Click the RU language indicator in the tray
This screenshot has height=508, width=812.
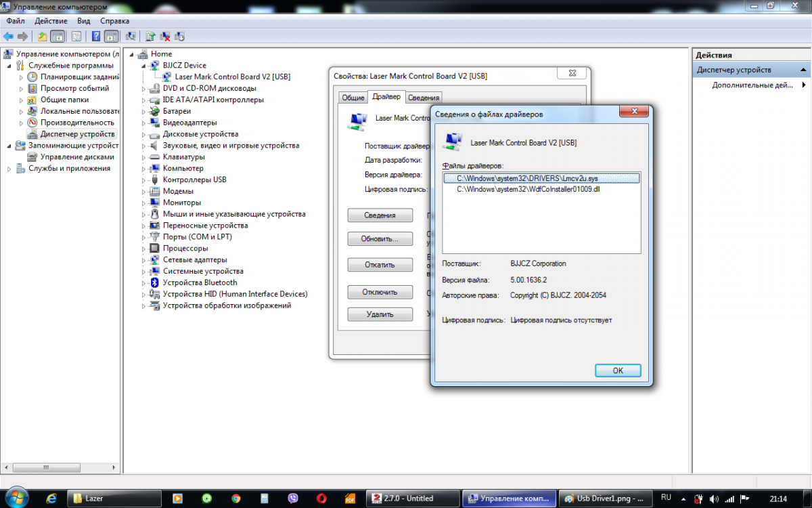pyautogui.click(x=665, y=497)
